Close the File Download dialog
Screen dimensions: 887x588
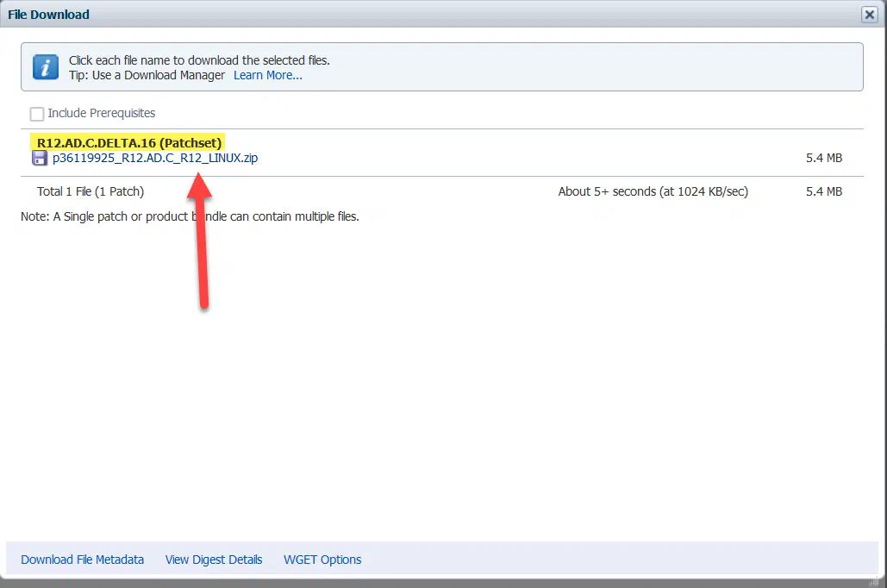coord(870,15)
